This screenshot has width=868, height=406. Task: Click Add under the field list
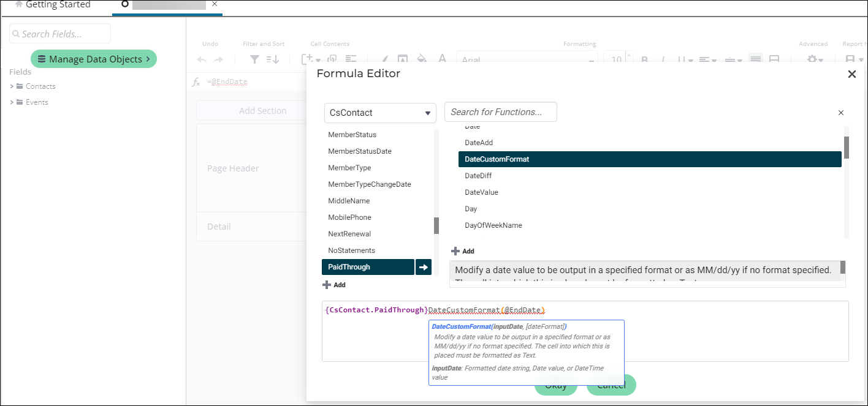[x=334, y=285]
